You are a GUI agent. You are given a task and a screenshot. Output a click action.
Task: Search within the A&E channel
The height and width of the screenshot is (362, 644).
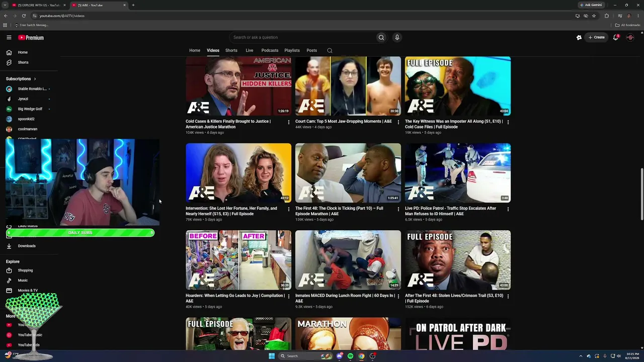click(x=330, y=50)
